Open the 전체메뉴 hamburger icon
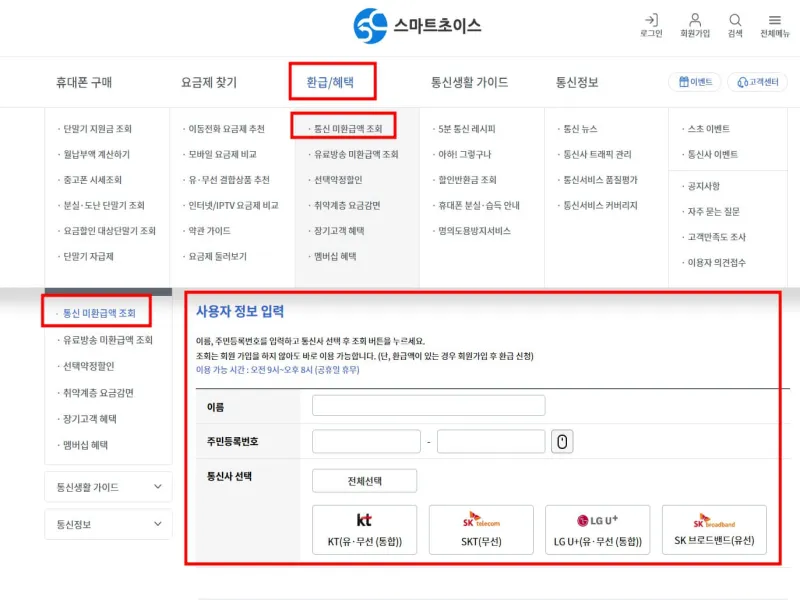 (x=775, y=20)
